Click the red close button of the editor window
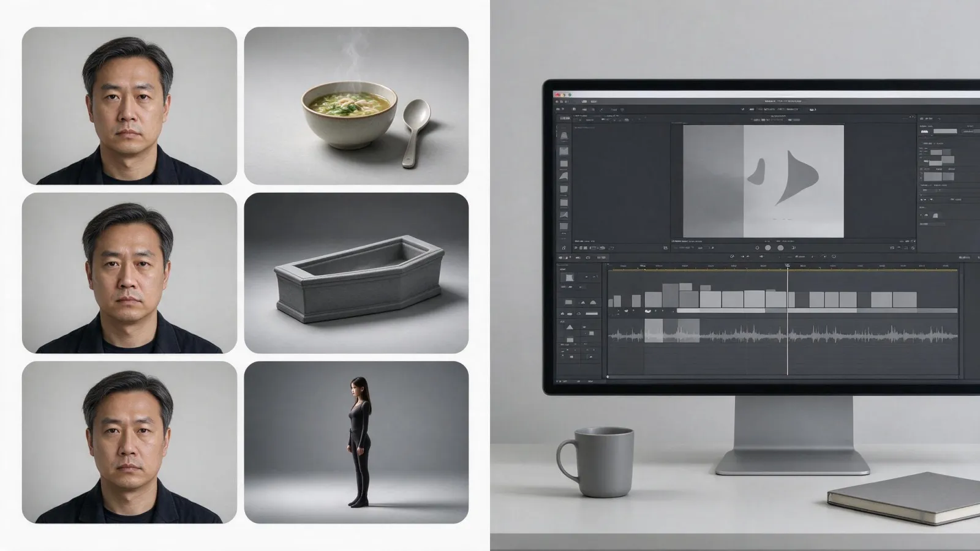980x551 pixels. click(557, 95)
